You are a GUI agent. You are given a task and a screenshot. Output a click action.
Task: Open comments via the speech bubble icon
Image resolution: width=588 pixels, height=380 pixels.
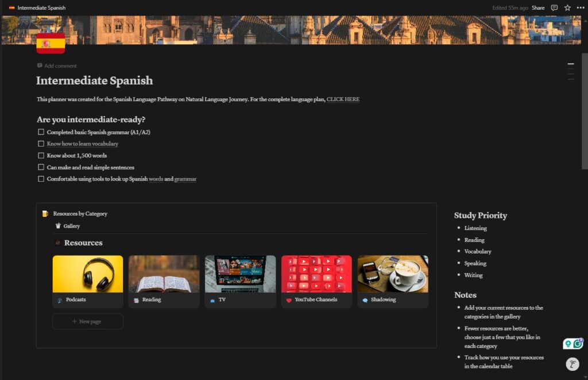[554, 7]
